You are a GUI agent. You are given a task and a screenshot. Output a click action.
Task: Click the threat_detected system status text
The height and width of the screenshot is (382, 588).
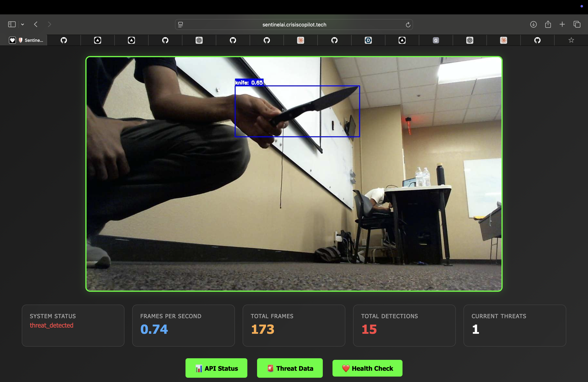pyautogui.click(x=51, y=325)
